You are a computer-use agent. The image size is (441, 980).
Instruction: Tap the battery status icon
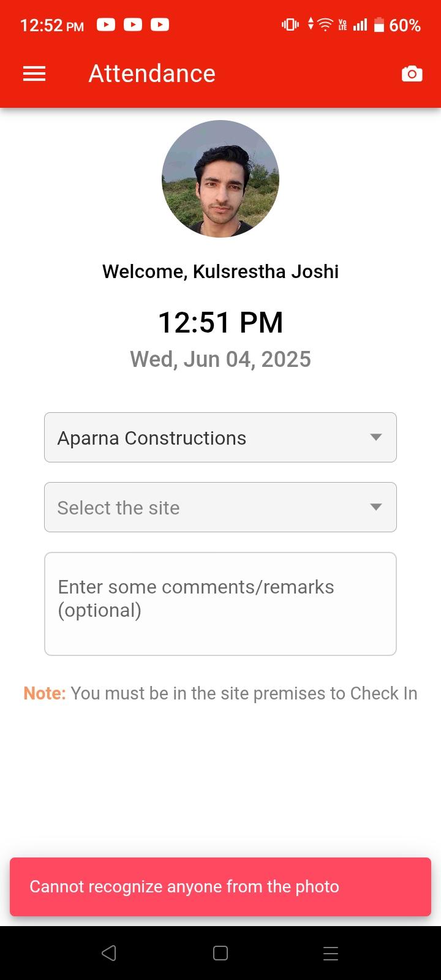point(379,24)
